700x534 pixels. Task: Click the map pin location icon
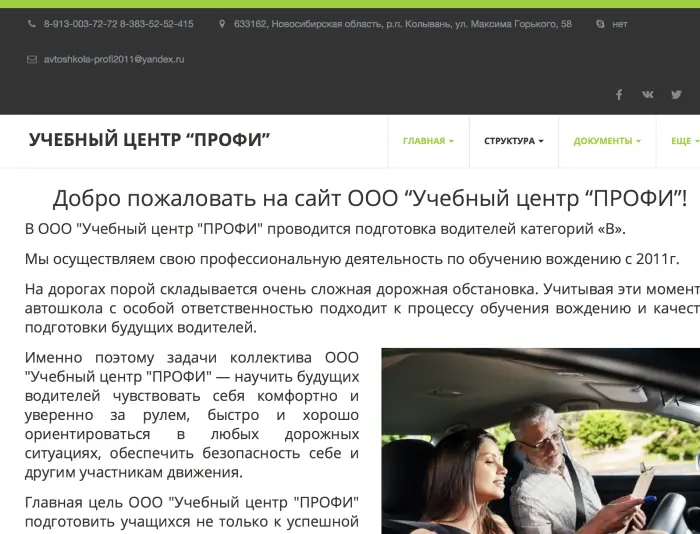pyautogui.click(x=221, y=23)
